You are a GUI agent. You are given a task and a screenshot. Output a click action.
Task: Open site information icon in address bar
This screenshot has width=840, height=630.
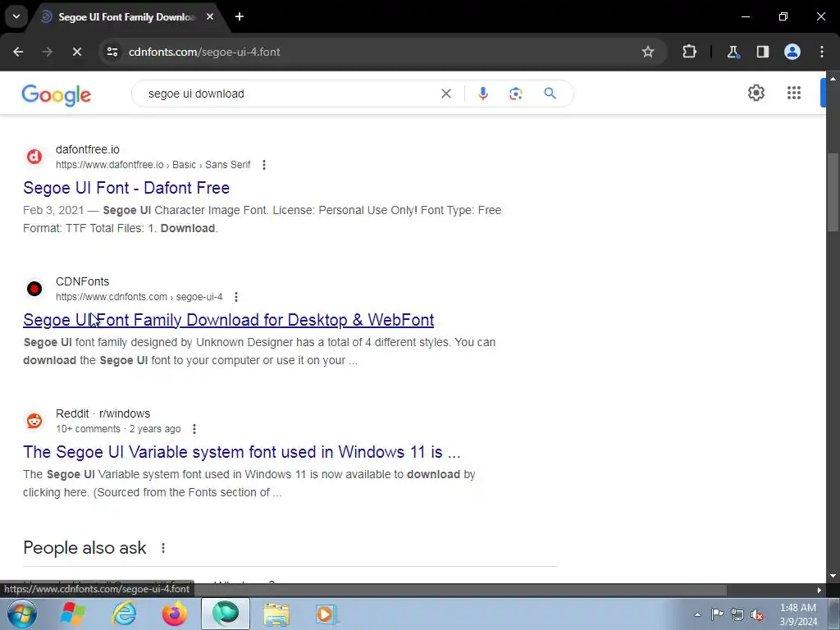point(112,52)
